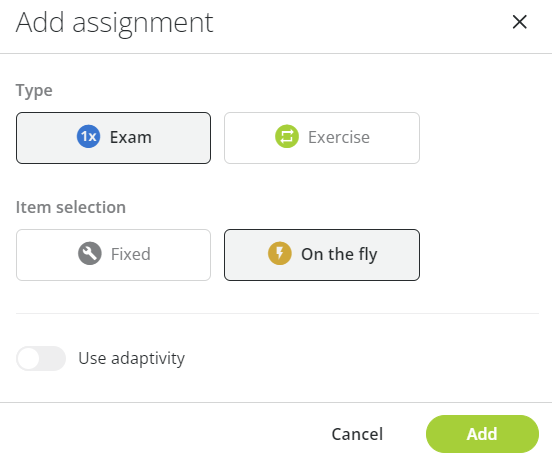Viewport: 552px width, 455px height.
Task: Select On the fly item selection
Action: pyautogui.click(x=322, y=255)
